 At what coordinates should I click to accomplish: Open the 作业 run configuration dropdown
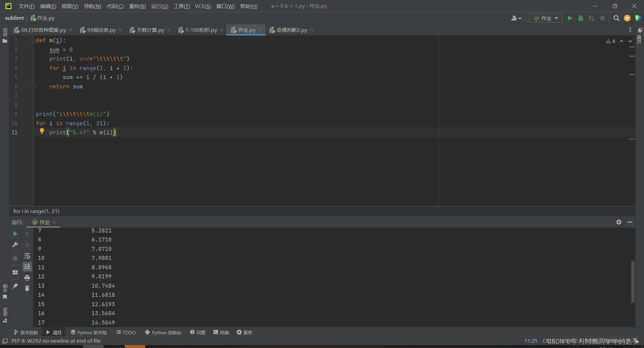[x=545, y=18]
